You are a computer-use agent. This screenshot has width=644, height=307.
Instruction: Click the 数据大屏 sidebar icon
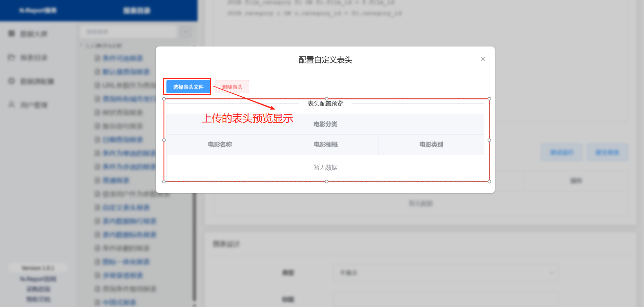coord(12,34)
